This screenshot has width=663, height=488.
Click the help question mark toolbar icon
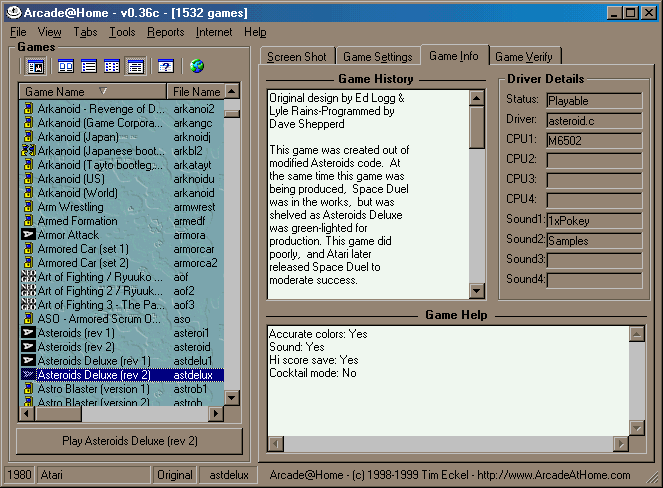coord(165,66)
